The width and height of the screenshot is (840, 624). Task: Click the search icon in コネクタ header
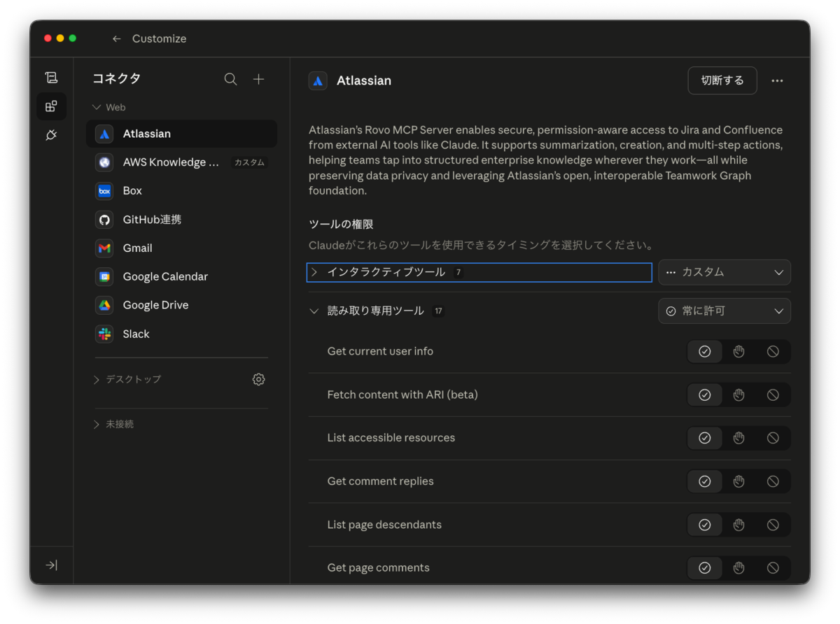(230, 79)
